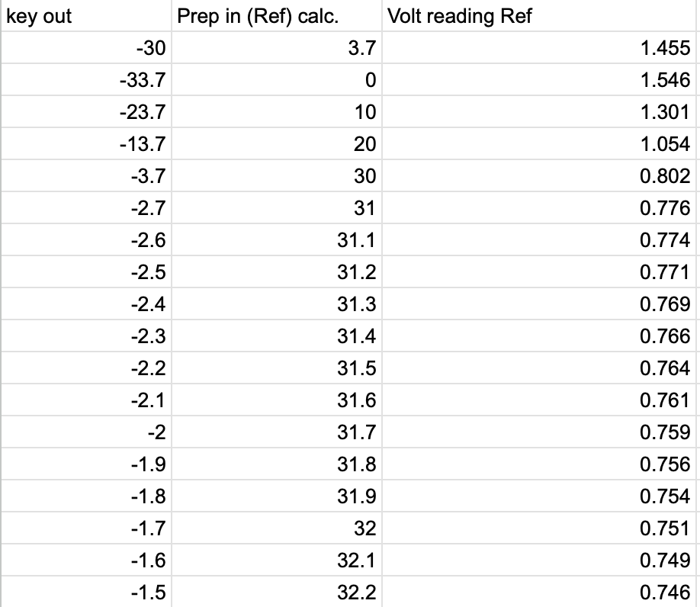Click the cell containing 1.301

pyautogui.click(x=540, y=113)
